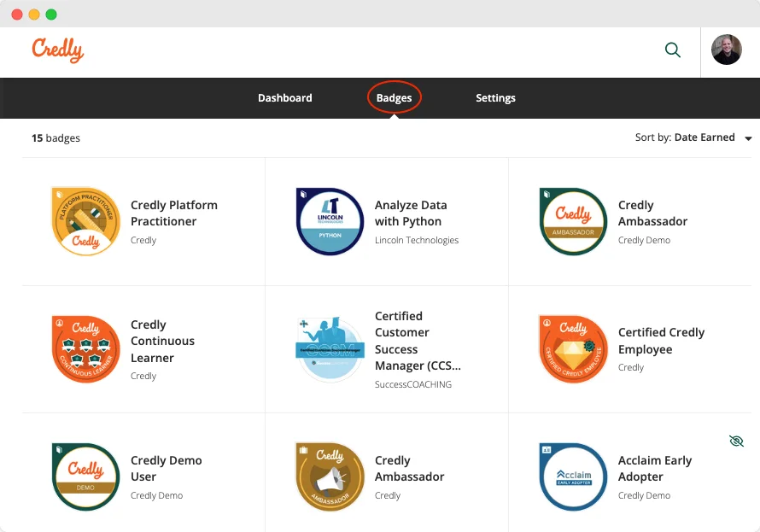760x532 pixels.
Task: Click Credly Demo issuer under Acclaim Early Adopter
Action: pos(644,495)
